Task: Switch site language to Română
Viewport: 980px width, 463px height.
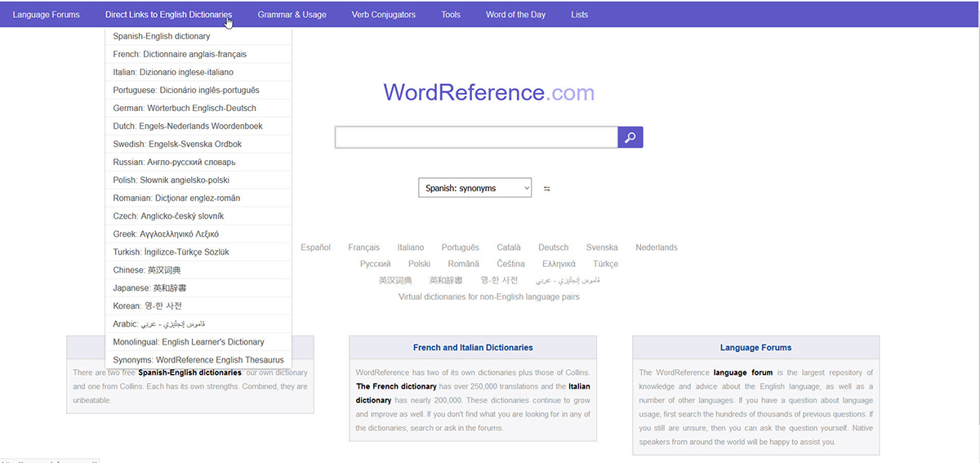Action: click(464, 264)
